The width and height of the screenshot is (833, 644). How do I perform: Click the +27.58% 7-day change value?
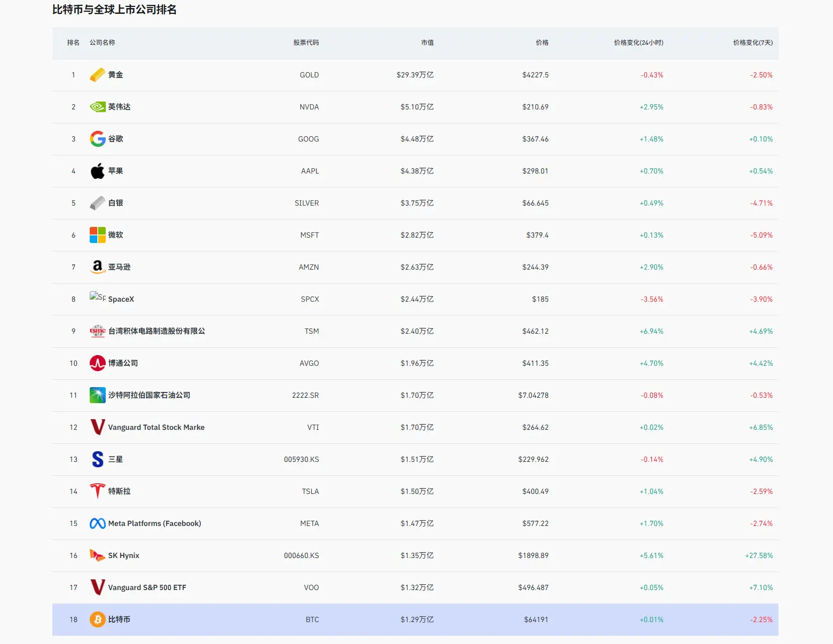pyautogui.click(x=759, y=555)
